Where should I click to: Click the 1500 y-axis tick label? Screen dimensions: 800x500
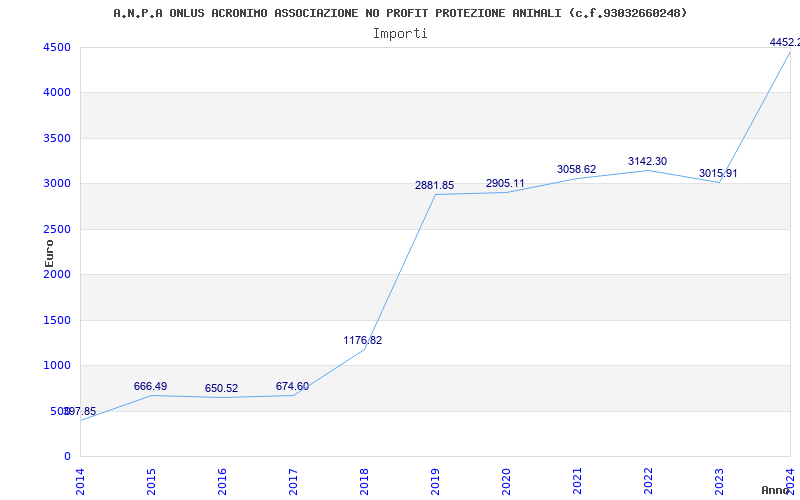[57, 320]
